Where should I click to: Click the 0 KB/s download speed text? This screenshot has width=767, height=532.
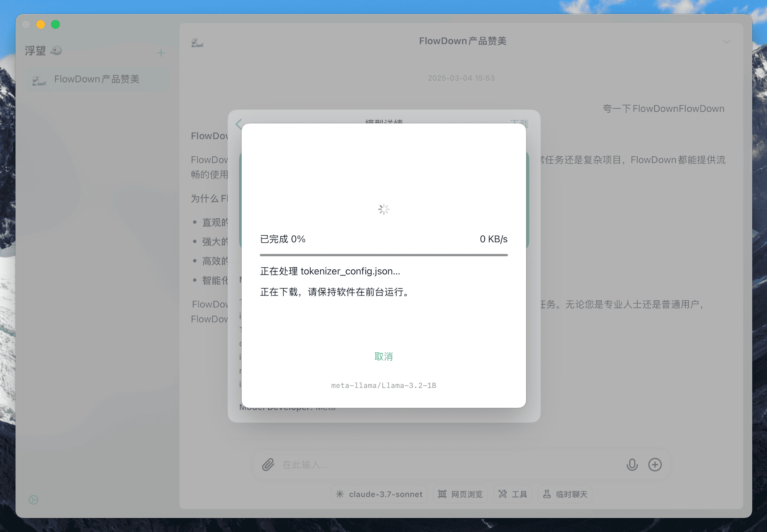click(494, 239)
